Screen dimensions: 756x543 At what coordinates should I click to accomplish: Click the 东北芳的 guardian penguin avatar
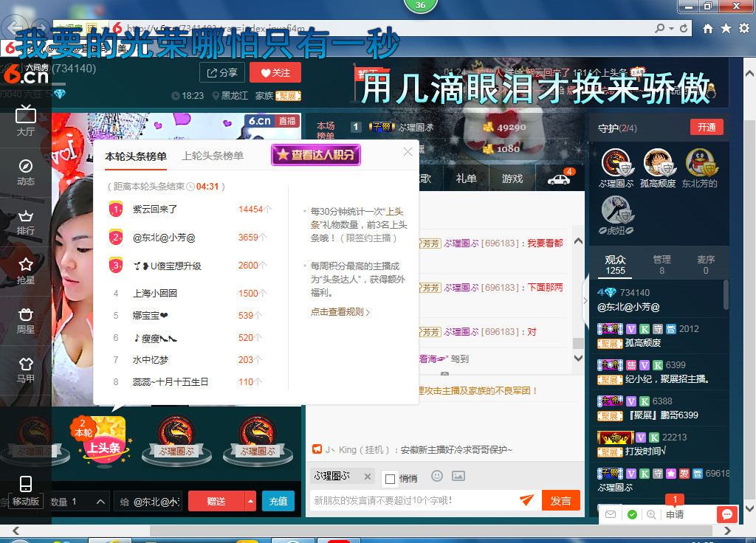pos(700,163)
